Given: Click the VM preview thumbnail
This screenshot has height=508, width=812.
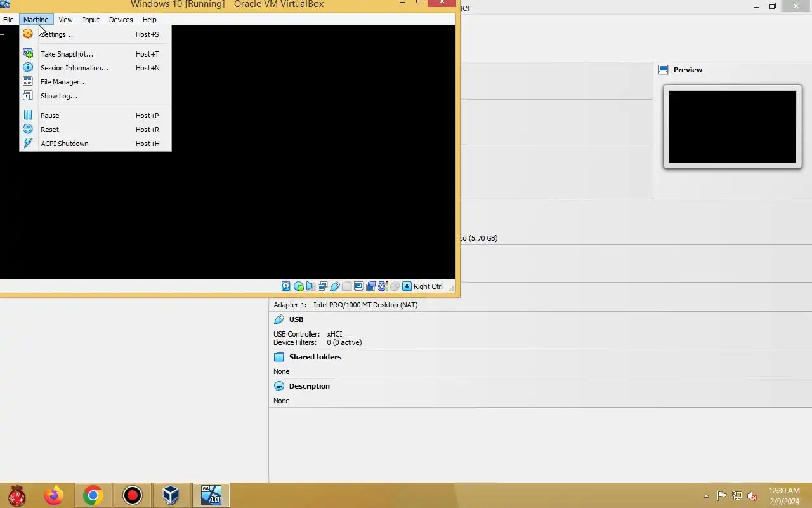Looking at the screenshot, I should point(732,127).
